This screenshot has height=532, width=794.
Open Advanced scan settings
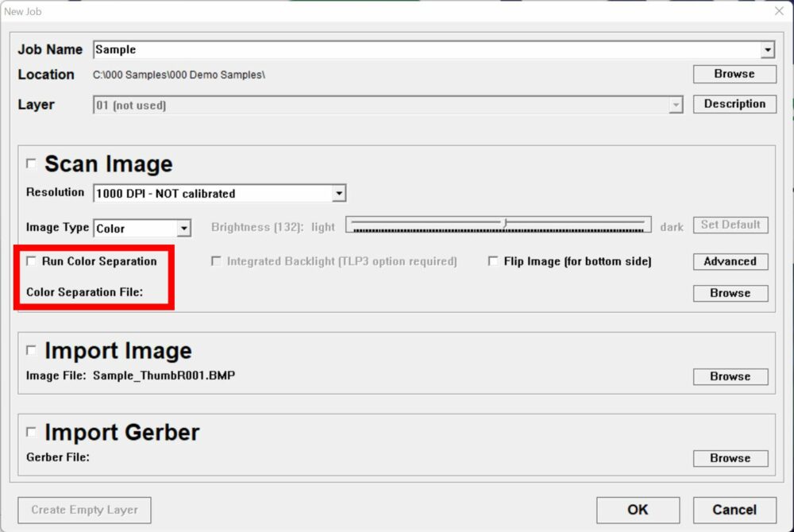[x=730, y=262]
